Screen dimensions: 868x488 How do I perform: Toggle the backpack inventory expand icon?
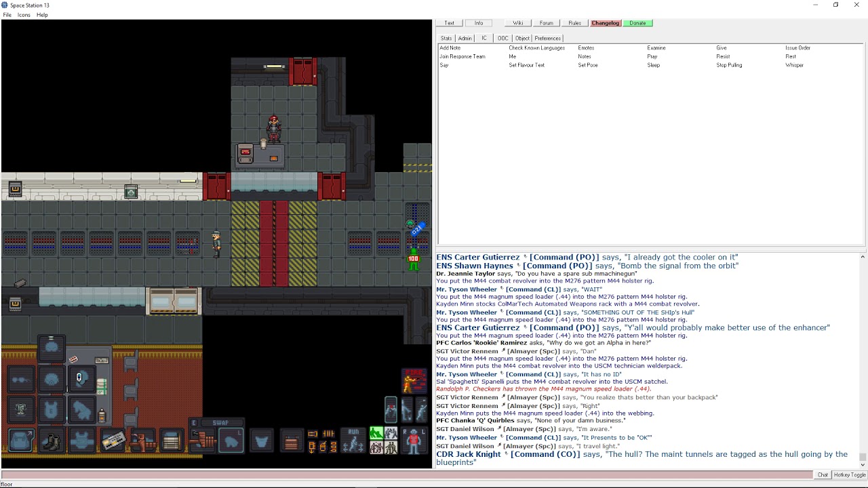[x=21, y=440]
